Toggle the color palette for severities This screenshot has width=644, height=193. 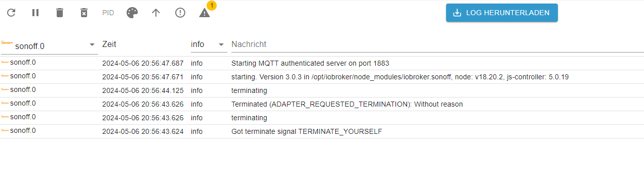pos(132,13)
